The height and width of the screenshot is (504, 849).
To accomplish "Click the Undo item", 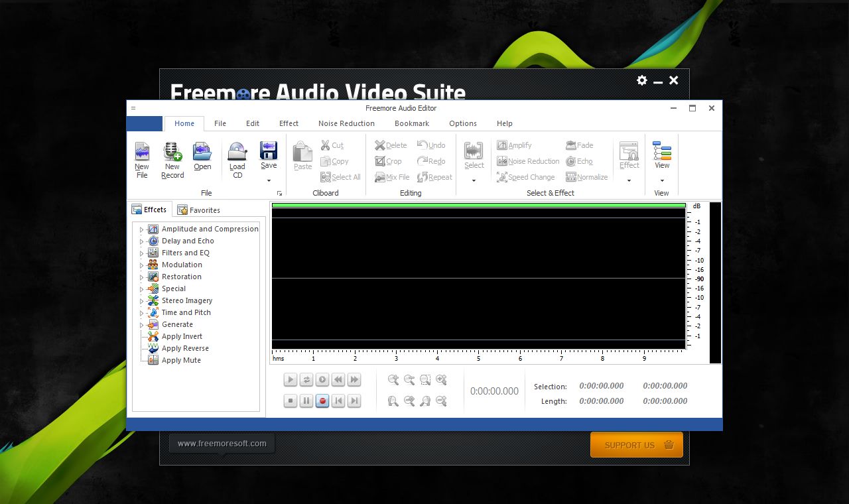I will coord(431,145).
